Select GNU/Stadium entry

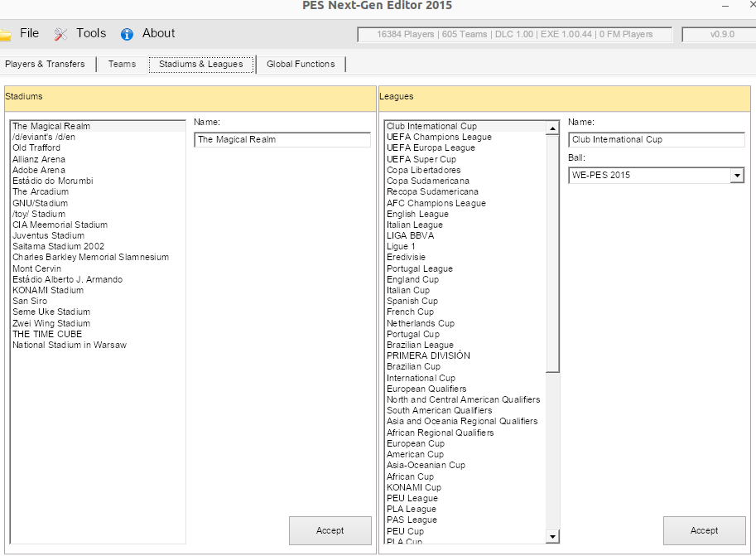coord(98,203)
